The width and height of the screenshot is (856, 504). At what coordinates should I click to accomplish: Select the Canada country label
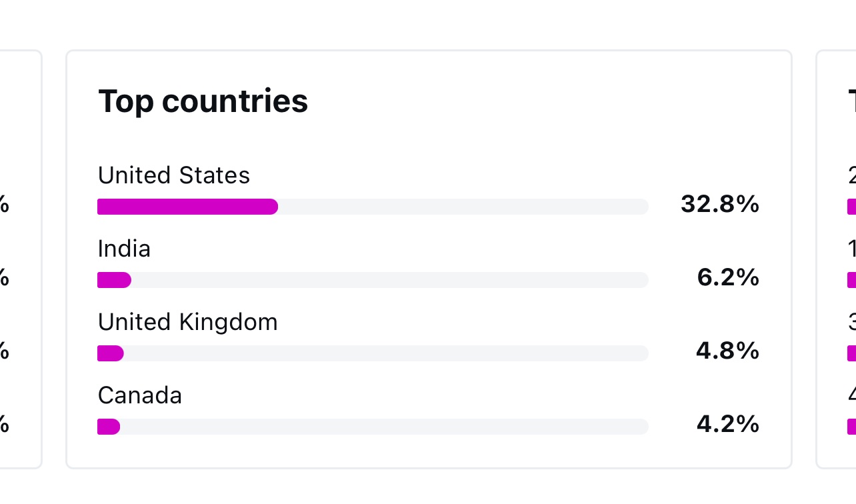coord(140,395)
